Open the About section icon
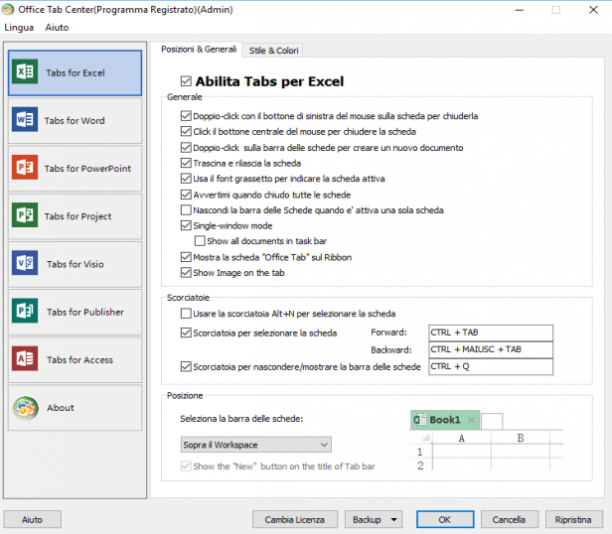This screenshot has height=534, width=612. (25, 408)
